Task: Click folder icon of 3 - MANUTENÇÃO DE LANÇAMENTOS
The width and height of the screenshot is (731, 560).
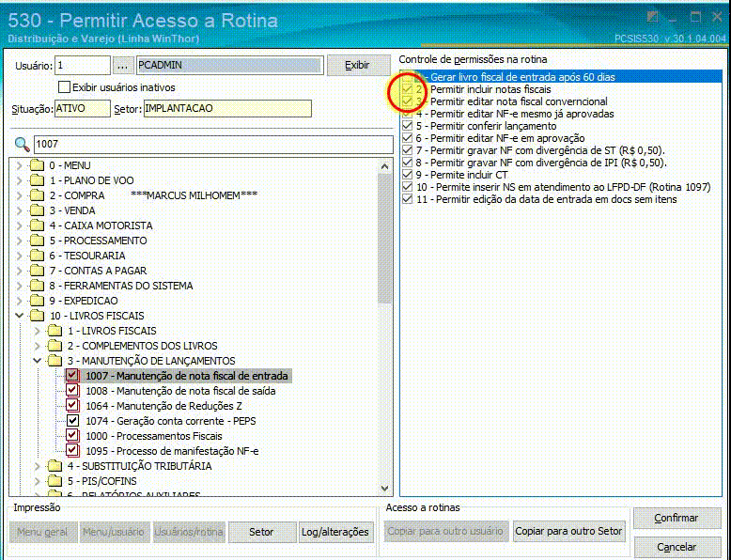Action: click(x=55, y=361)
